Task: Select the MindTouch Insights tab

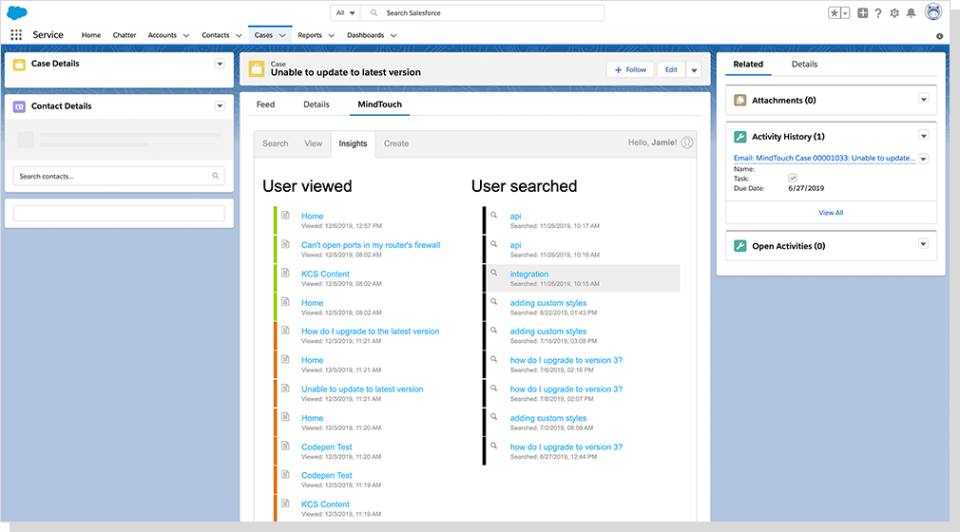Action: coord(353,144)
